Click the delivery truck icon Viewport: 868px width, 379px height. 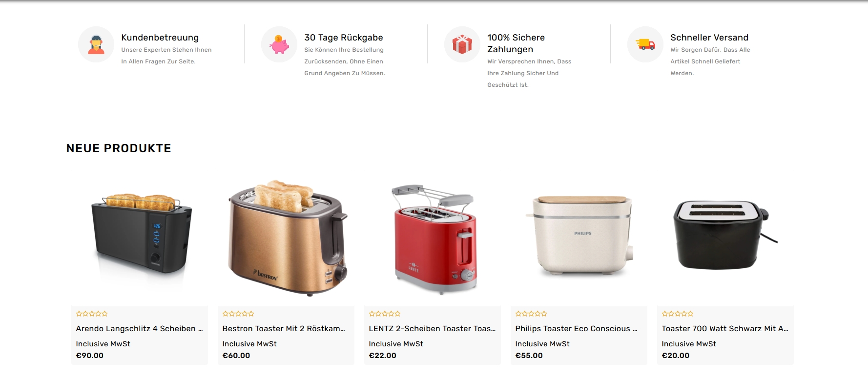[645, 44]
